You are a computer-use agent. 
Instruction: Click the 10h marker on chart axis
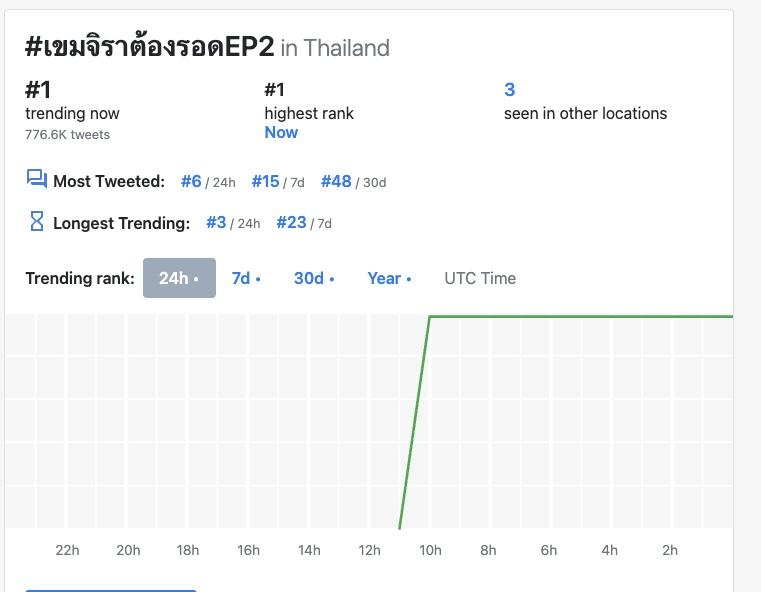coord(430,550)
